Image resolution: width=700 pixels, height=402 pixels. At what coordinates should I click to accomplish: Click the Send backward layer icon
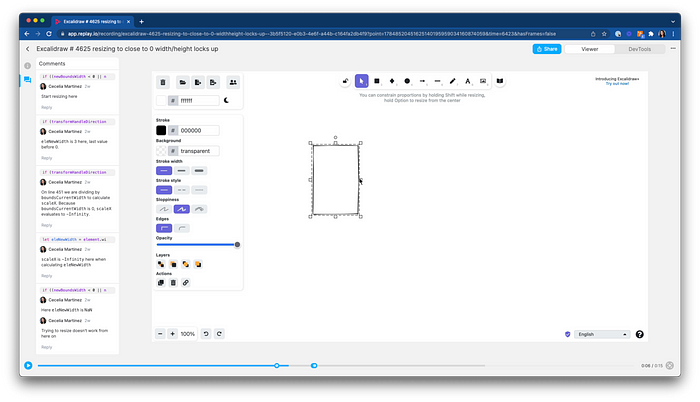point(173,264)
